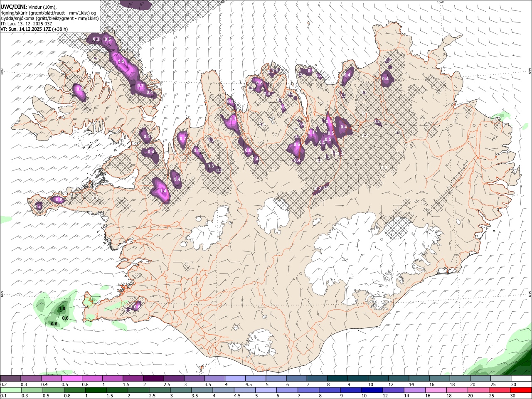The height and width of the screenshot is (399, 532).
Task: Pick the lower legend swatch labeled 0.8
Action: (x=75, y=390)
